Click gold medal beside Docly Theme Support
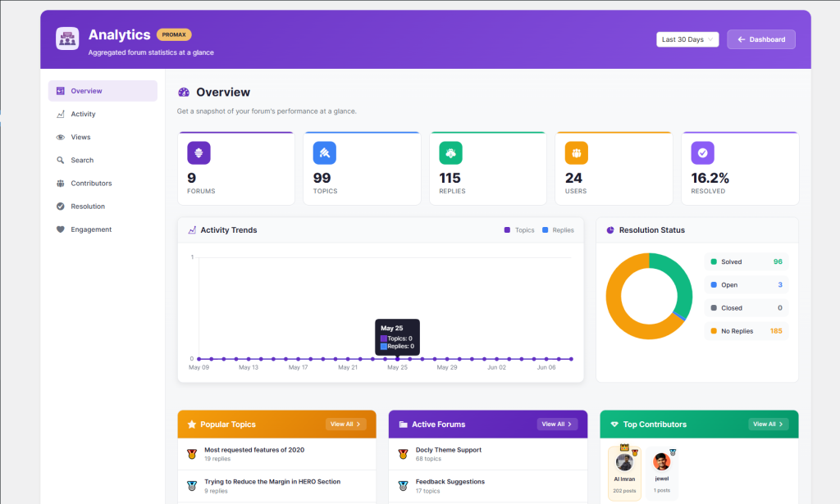This screenshot has width=840, height=504. (404, 454)
